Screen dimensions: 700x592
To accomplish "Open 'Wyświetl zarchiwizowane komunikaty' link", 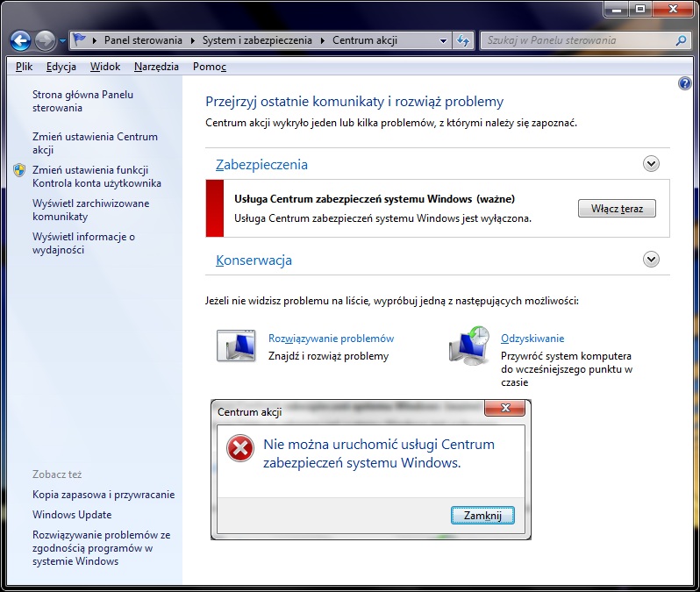I will pyautogui.click(x=90, y=210).
